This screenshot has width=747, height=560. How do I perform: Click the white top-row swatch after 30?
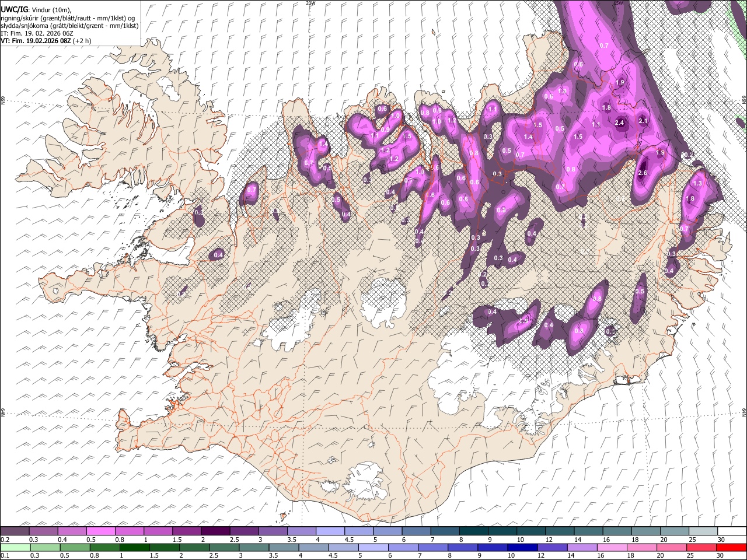(x=732, y=531)
